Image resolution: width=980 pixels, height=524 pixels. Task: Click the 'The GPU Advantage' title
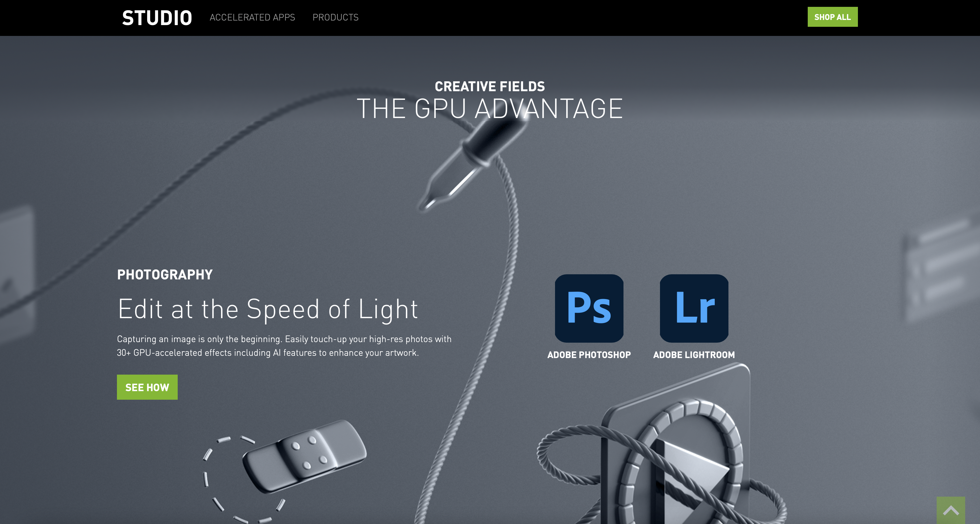[490, 109]
